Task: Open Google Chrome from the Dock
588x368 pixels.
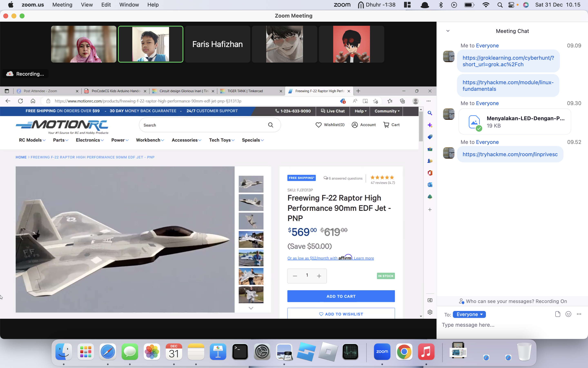Action: (x=404, y=351)
